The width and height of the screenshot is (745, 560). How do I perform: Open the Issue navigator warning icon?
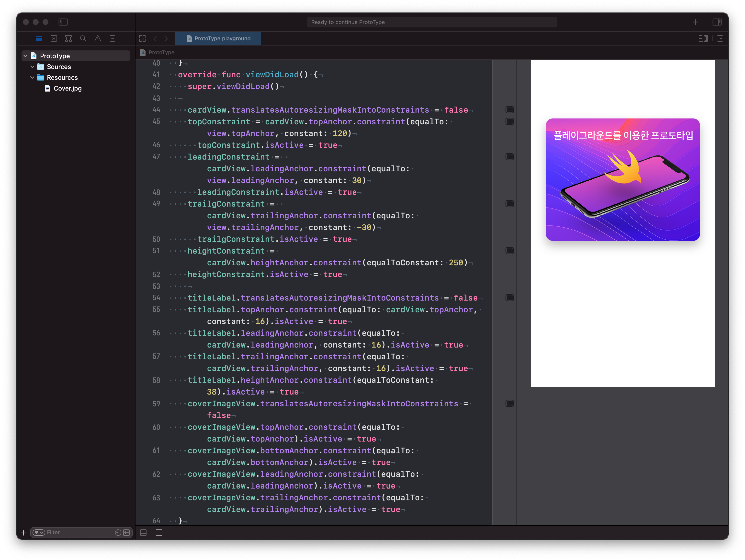(x=98, y=38)
